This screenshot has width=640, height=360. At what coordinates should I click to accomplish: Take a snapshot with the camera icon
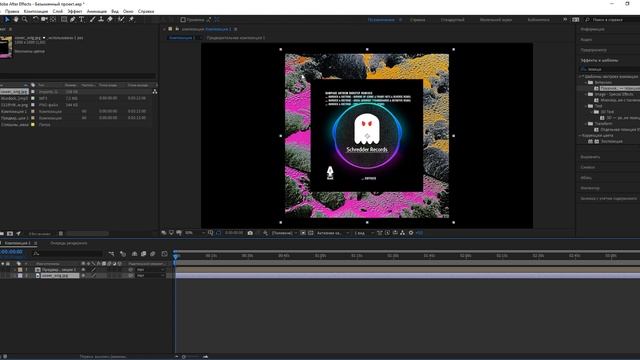tap(250, 233)
